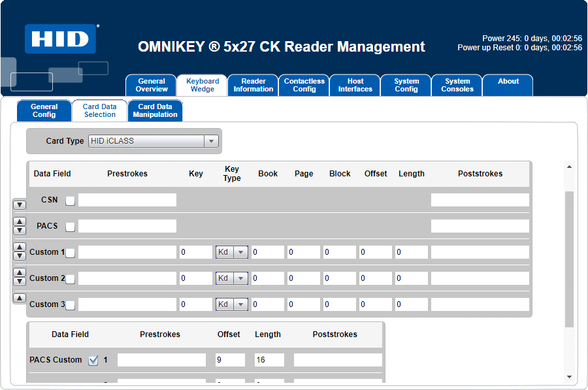Enable the PACS data field checkbox
Viewport: 588px width, 390px height.
click(69, 227)
